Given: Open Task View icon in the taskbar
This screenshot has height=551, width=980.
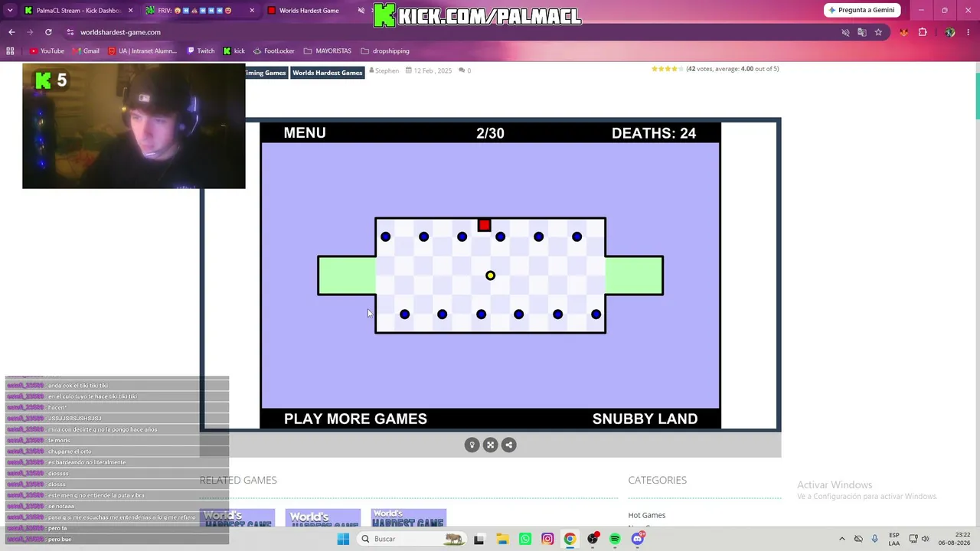Looking at the screenshot, I should point(479,539).
